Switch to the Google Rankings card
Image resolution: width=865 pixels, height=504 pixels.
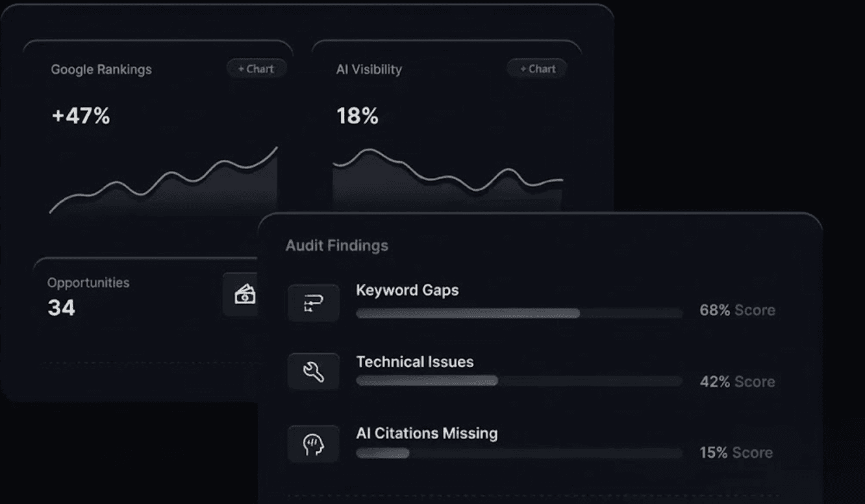(x=101, y=69)
